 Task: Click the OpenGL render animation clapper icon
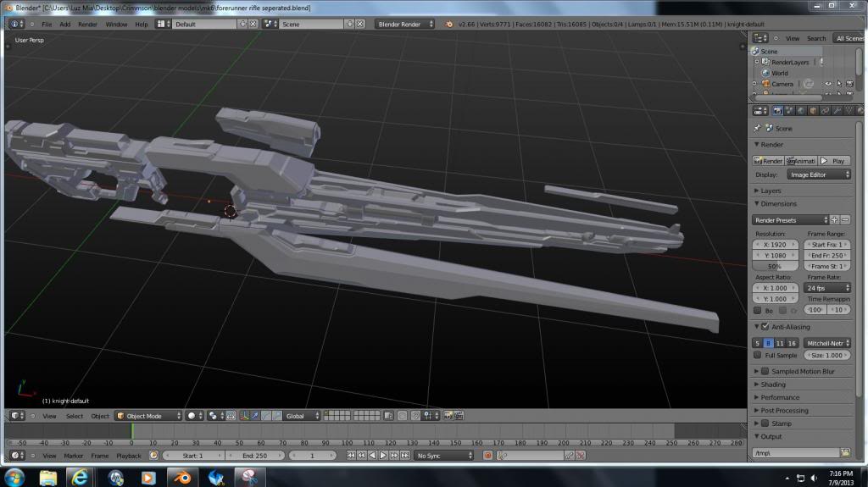point(459,416)
